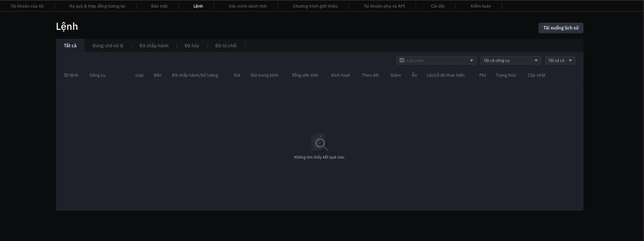Screen dimensions: 644x241
Task: Click the Không tìm thấy kết quả nào text
Action: tap(320, 157)
